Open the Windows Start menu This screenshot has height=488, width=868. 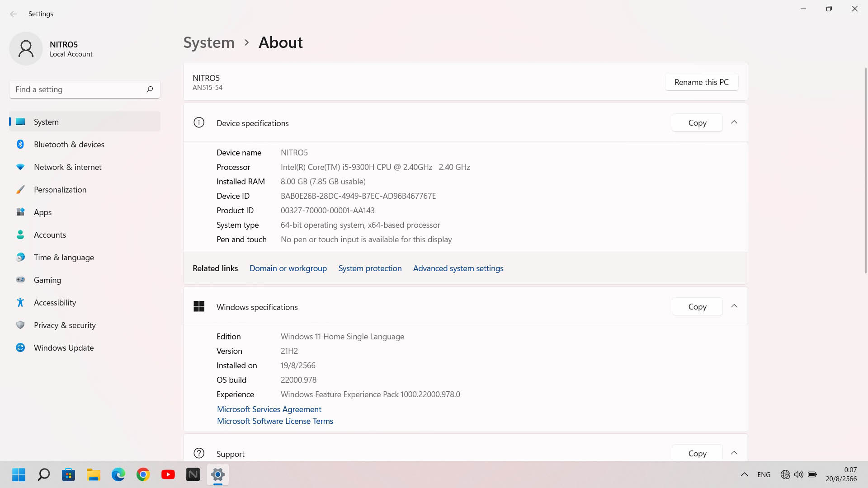tap(19, 474)
